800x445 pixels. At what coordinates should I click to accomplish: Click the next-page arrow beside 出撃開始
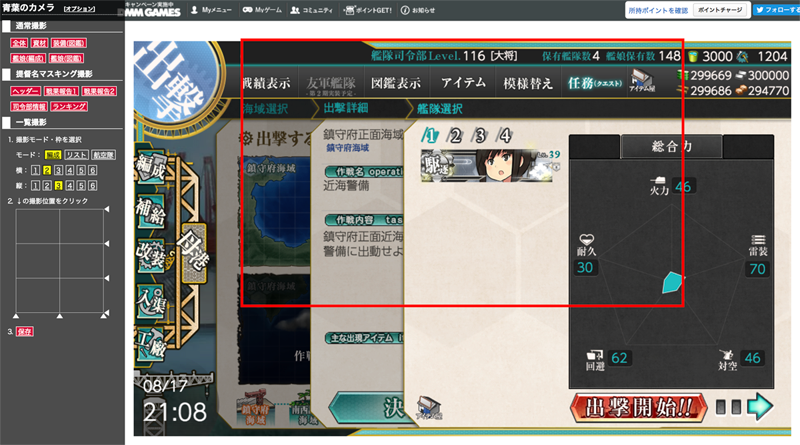point(760,407)
